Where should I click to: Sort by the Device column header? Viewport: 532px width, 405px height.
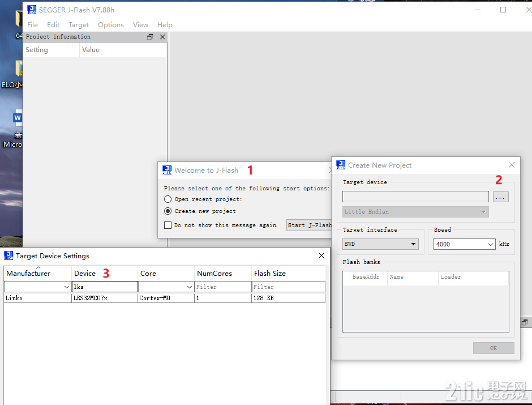pyautogui.click(x=105, y=273)
